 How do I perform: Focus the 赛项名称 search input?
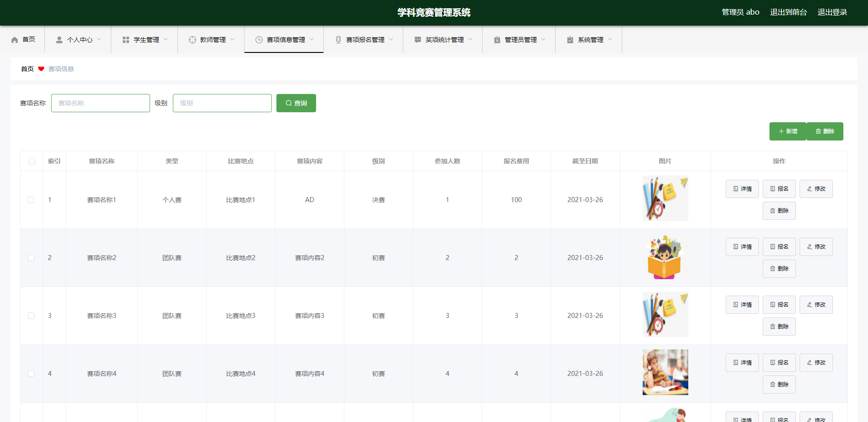[100, 103]
